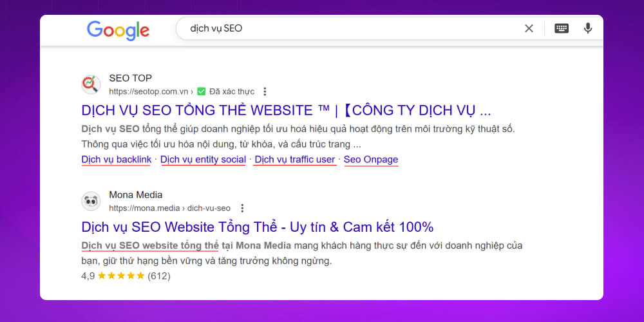644x322 pixels.
Task: Click the 'https://mona.media › dich-vu-seo' URL
Action: pos(169,208)
